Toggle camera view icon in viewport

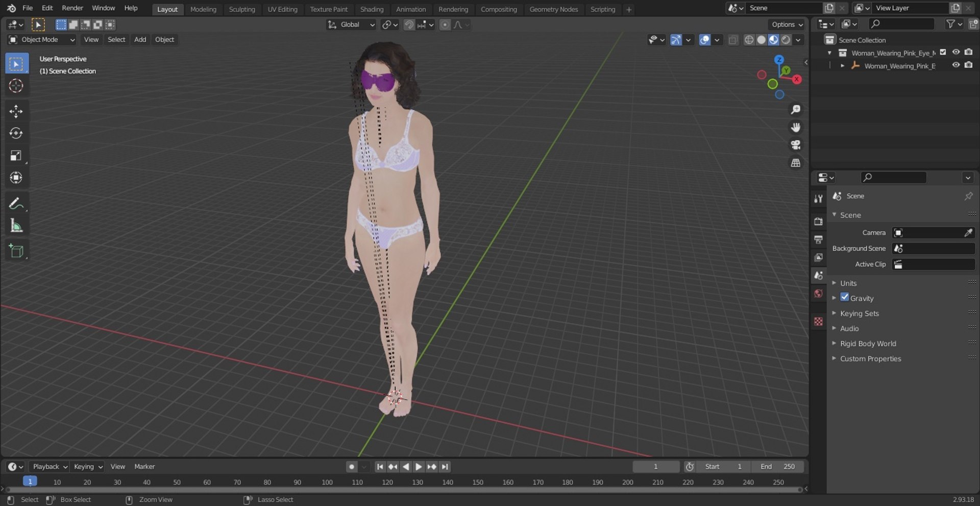pyautogui.click(x=795, y=145)
